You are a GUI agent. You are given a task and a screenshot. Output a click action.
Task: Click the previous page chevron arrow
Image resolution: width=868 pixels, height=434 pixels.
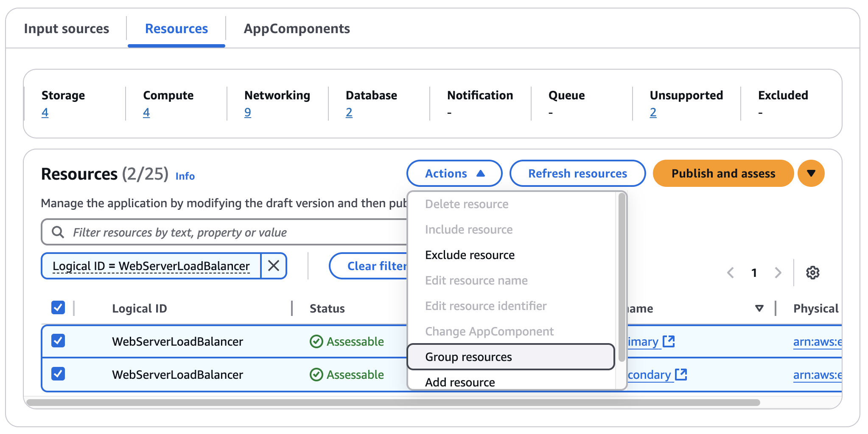point(731,273)
